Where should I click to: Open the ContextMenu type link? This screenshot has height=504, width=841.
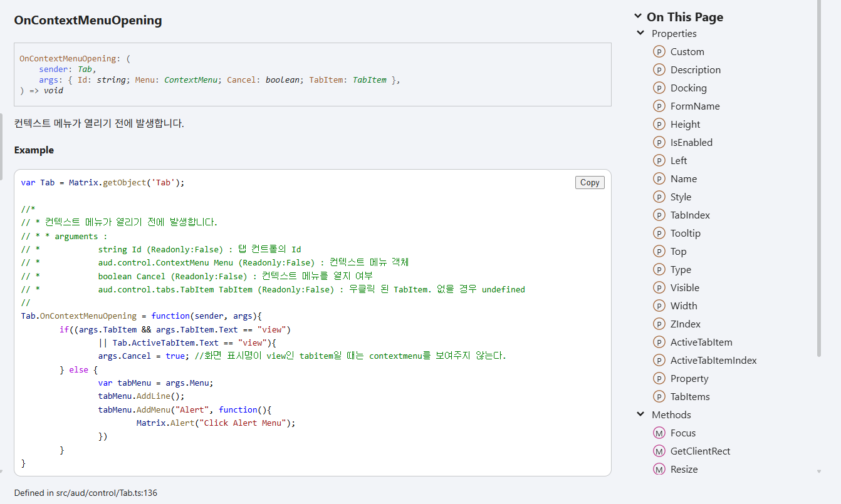(x=191, y=80)
